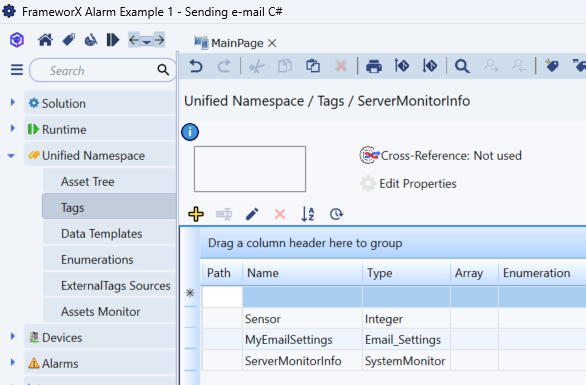Close the MainPage tab
Screen dimensions: 586x385
click(272, 43)
